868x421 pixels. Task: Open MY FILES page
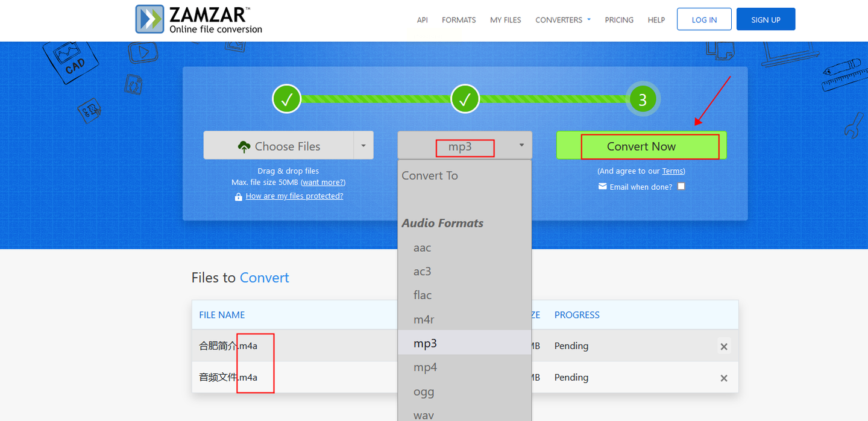pos(506,20)
